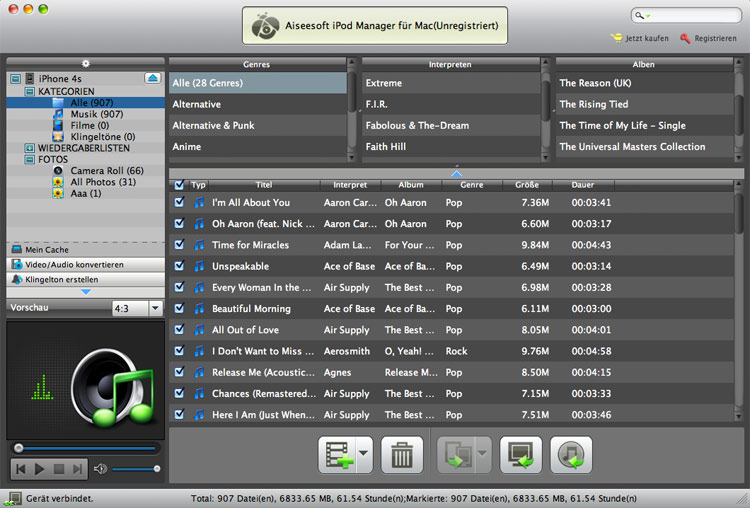Uncheck Time for Miracles song
This screenshot has height=508, width=750.
pos(179,244)
